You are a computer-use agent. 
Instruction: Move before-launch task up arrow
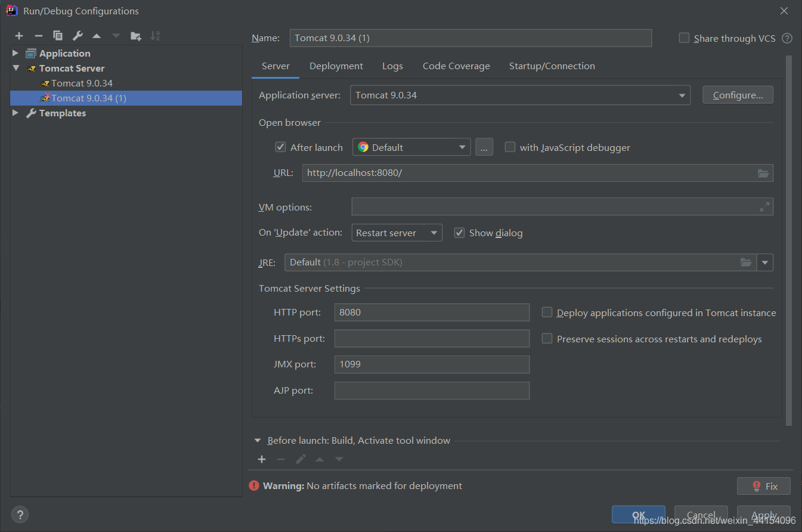coord(320,459)
